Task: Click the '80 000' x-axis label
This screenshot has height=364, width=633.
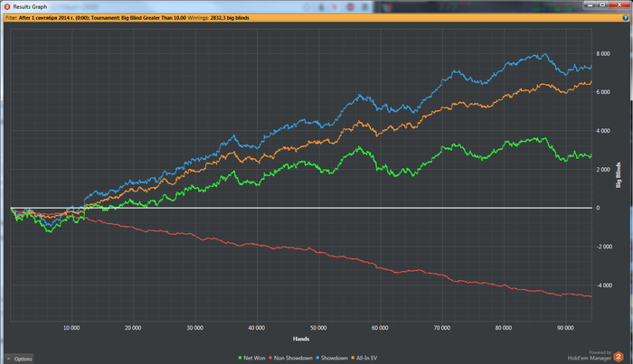Action: tap(504, 328)
